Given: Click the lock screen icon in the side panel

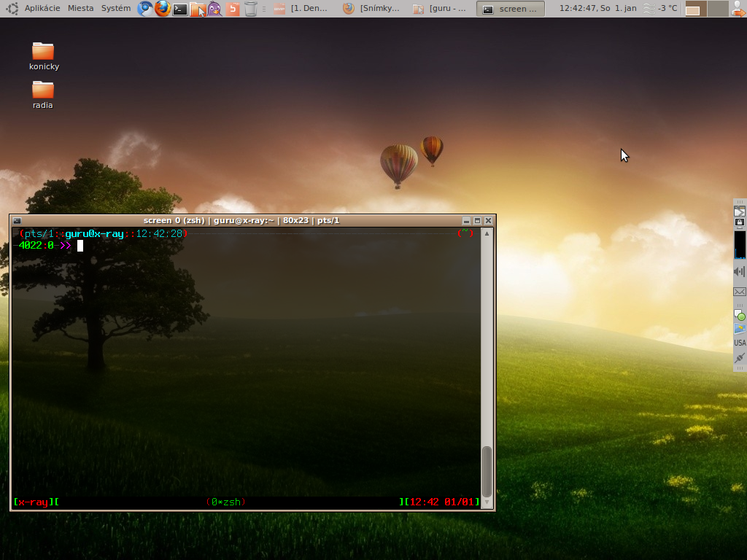Looking at the screenshot, I should [x=740, y=222].
